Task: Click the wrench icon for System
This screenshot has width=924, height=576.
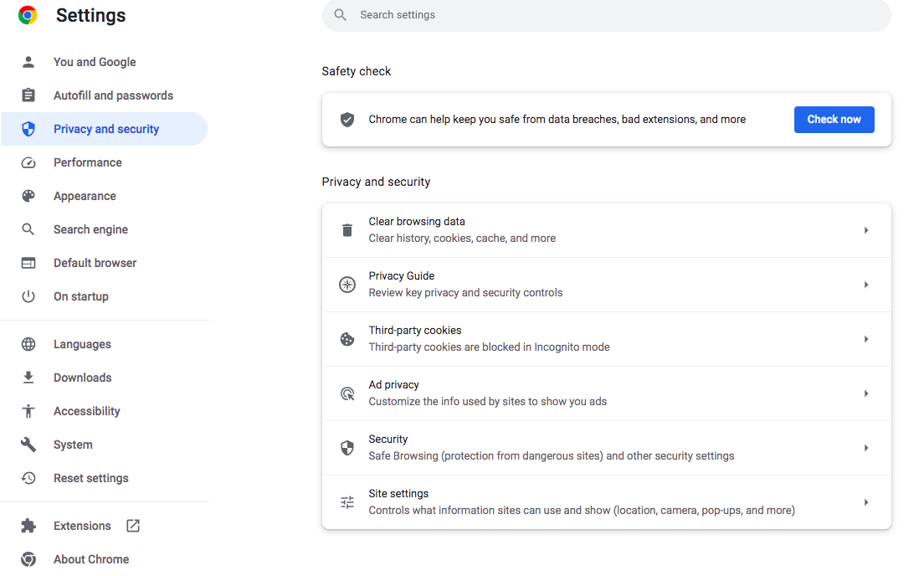Action: [28, 445]
